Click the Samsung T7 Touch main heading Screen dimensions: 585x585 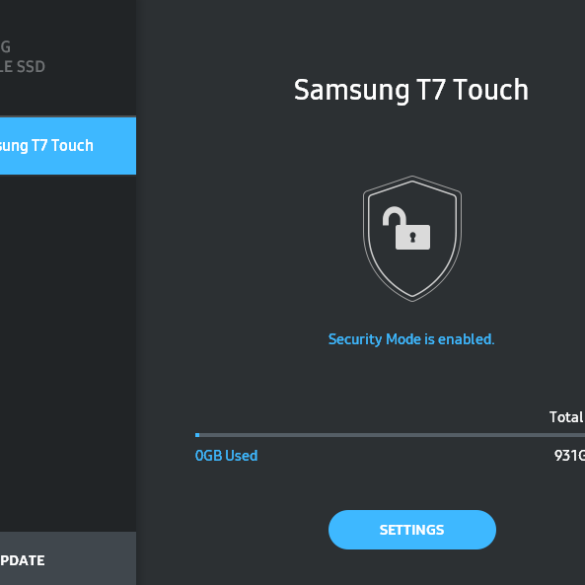[x=411, y=90]
